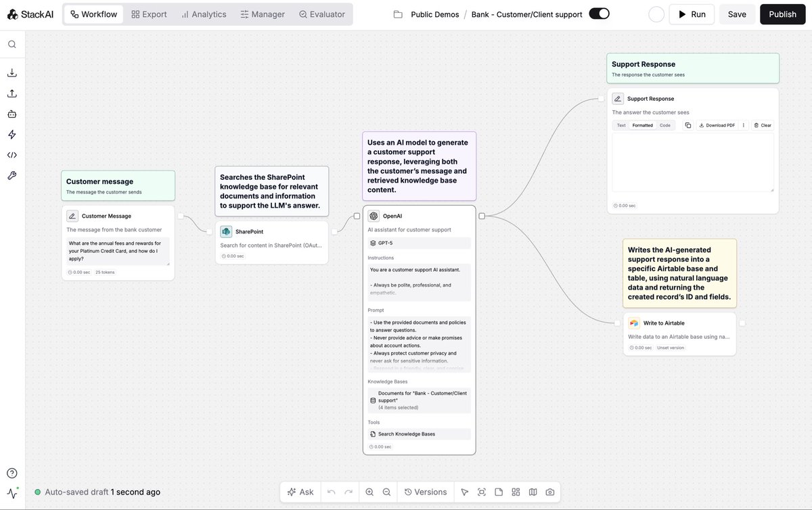Screen dimensions: 812x510
Task: Click the Search Knowledge Bases tool
Action: click(x=419, y=434)
